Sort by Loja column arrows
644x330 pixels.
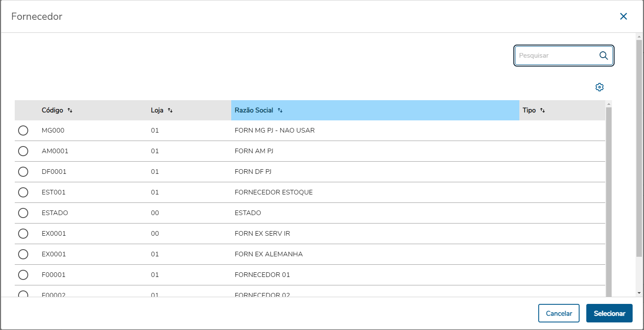(170, 110)
